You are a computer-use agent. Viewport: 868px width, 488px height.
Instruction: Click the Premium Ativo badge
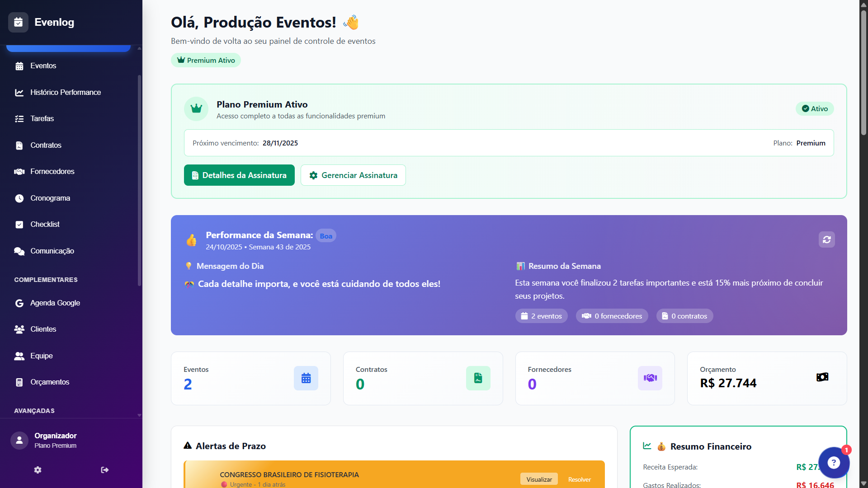[x=205, y=60]
